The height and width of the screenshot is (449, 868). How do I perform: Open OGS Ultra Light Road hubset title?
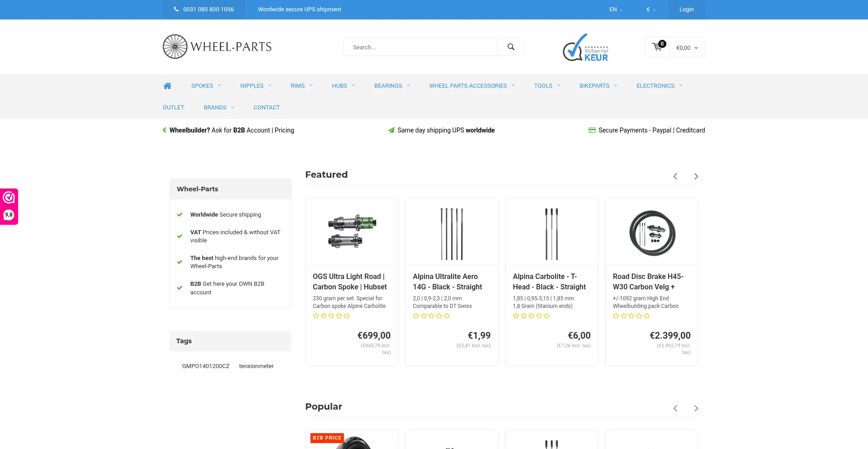point(350,282)
